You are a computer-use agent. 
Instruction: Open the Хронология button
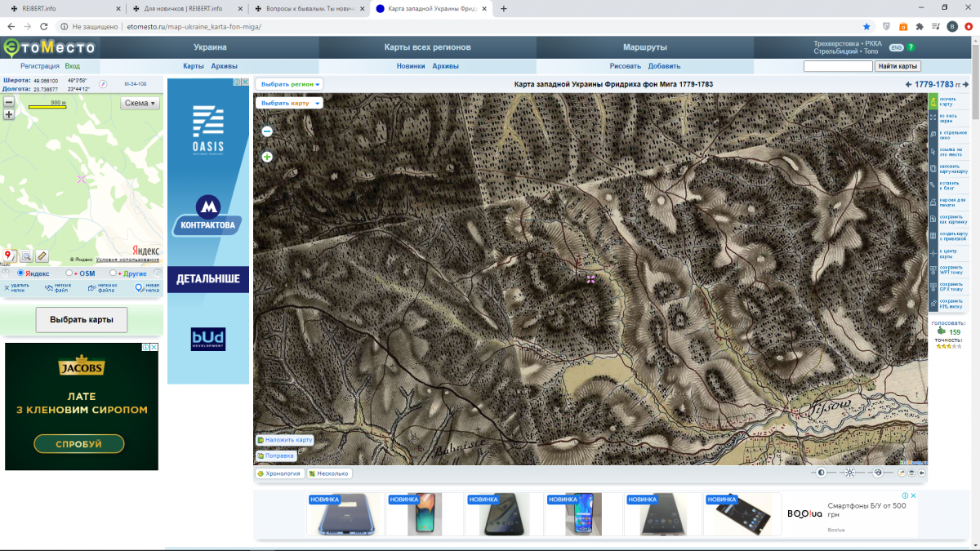click(x=280, y=473)
